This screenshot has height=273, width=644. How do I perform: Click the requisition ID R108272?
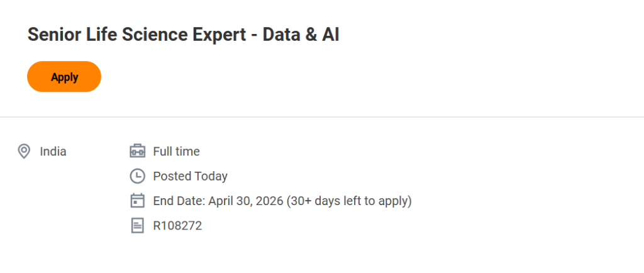tap(177, 226)
